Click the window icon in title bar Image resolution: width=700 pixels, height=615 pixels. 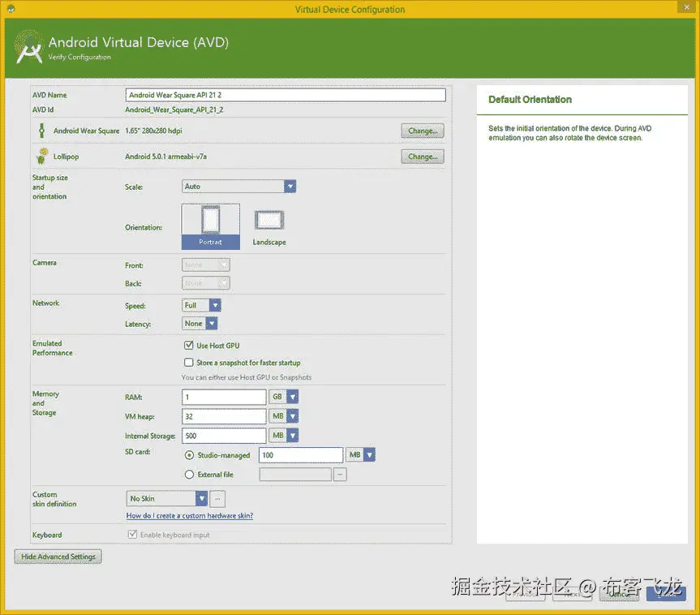tap(11, 8)
